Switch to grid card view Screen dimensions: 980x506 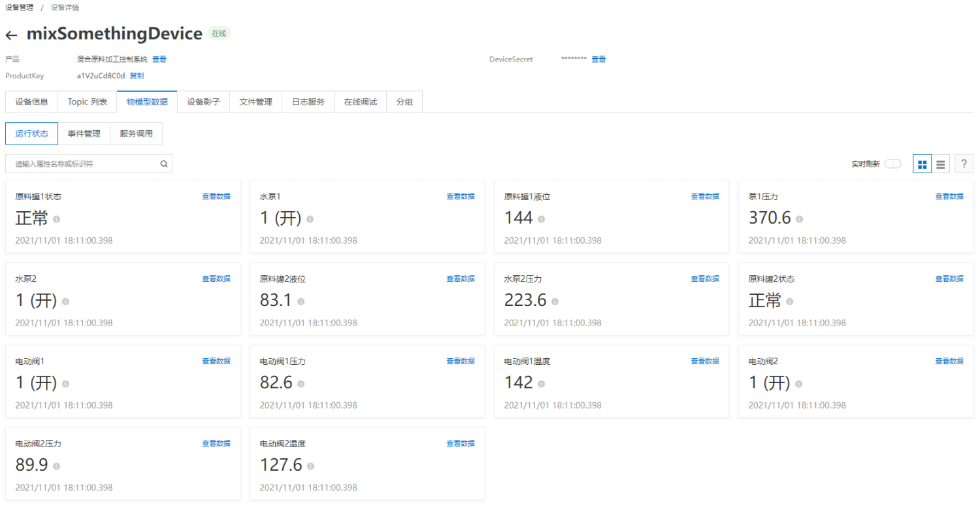click(x=922, y=164)
